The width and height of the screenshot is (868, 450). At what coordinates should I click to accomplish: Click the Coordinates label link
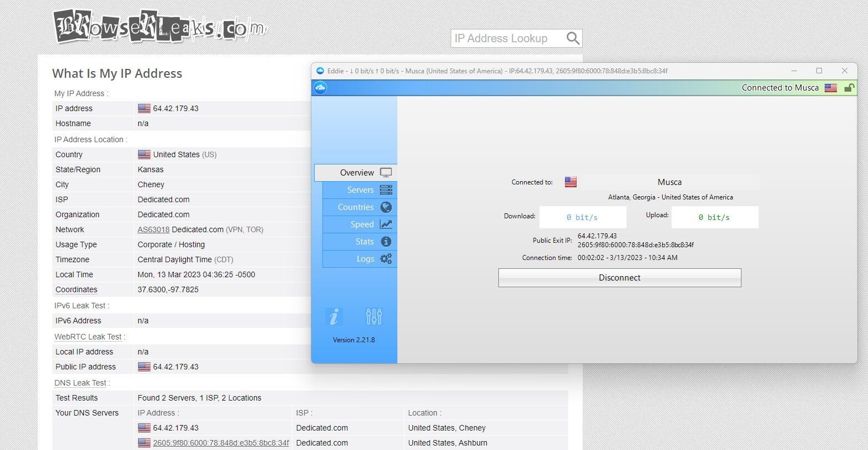(77, 289)
